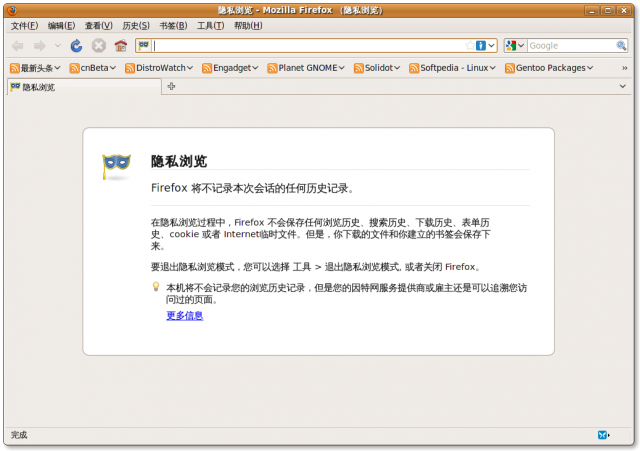640x451 pixels.
Task: Click the blue info icon in the address bar
Action: click(481, 46)
